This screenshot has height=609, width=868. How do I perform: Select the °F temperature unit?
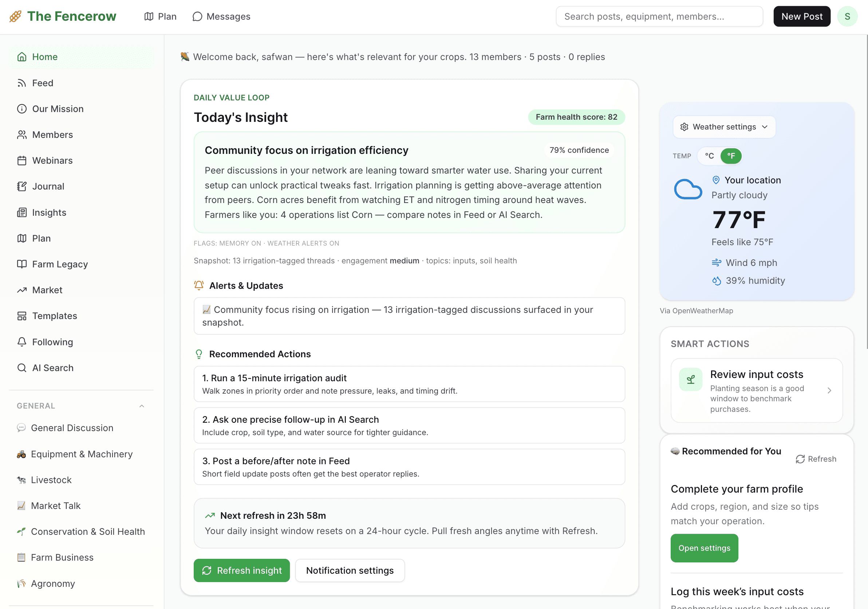731,156
